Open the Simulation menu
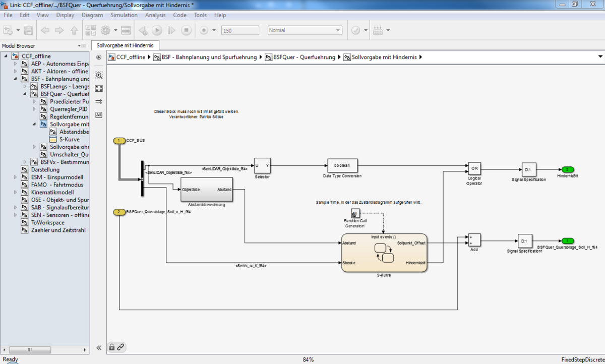 click(124, 15)
